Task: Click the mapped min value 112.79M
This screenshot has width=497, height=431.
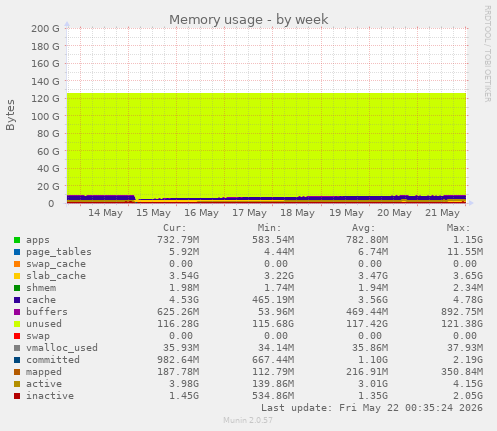Action: click(x=273, y=372)
